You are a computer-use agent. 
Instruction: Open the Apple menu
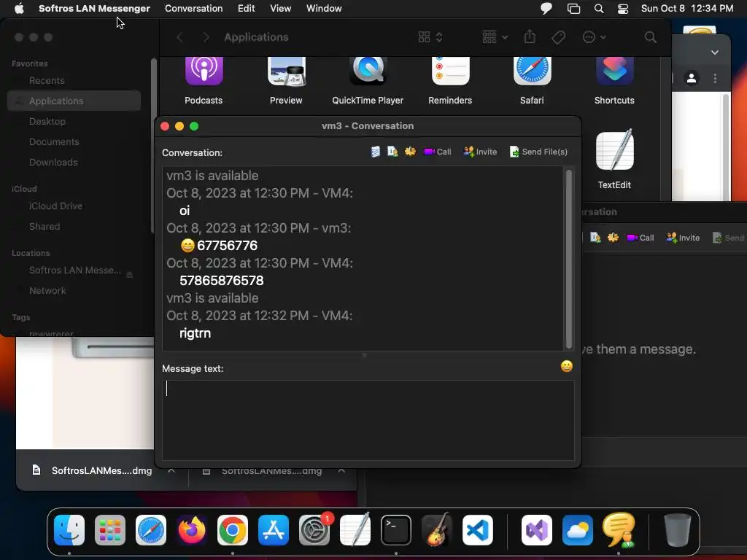(19, 8)
